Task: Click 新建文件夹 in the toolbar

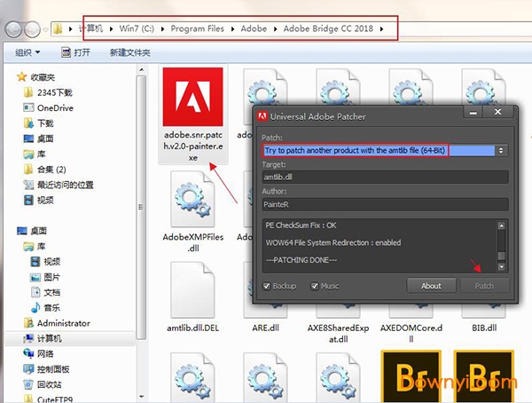Action: [x=130, y=53]
